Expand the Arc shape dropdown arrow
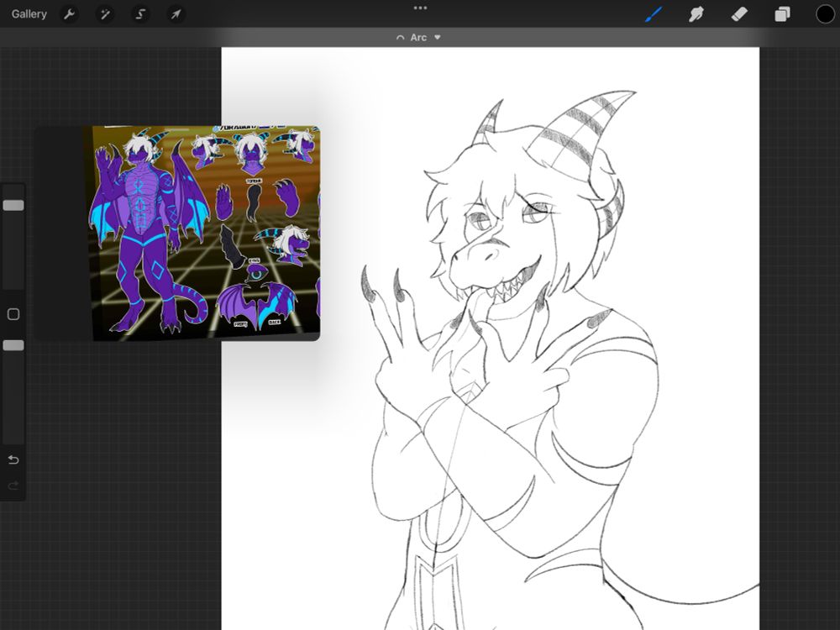Image resolution: width=840 pixels, height=630 pixels. (437, 38)
